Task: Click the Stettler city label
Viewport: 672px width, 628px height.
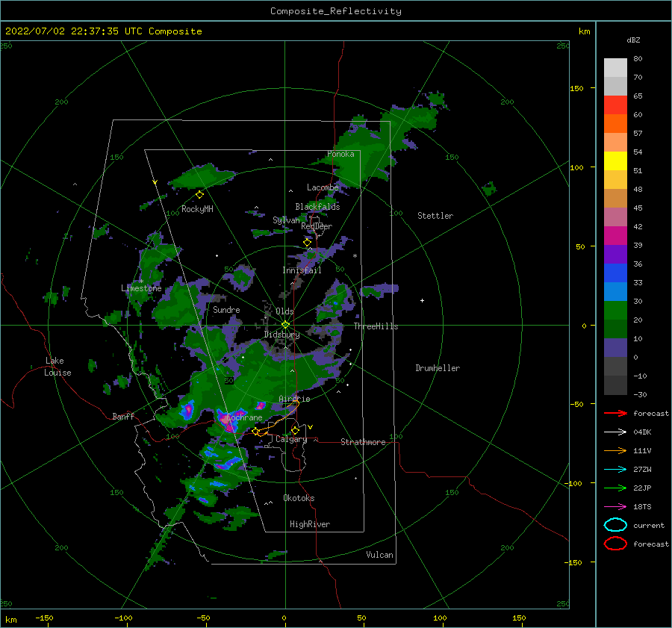Action: pos(435,216)
